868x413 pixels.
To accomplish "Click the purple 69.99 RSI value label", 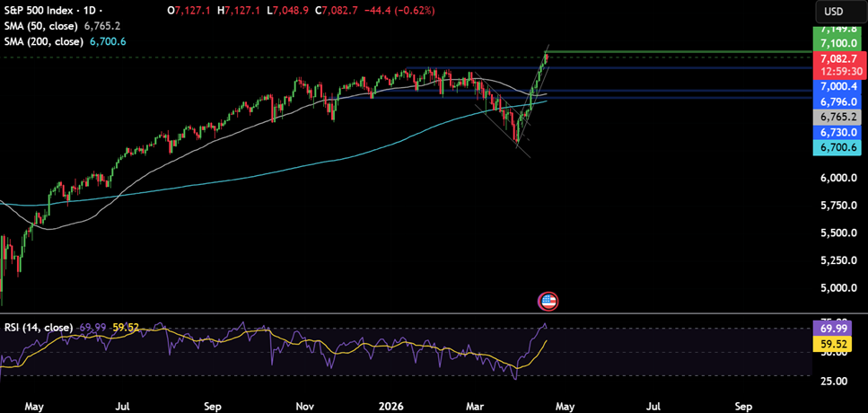I will [837, 329].
